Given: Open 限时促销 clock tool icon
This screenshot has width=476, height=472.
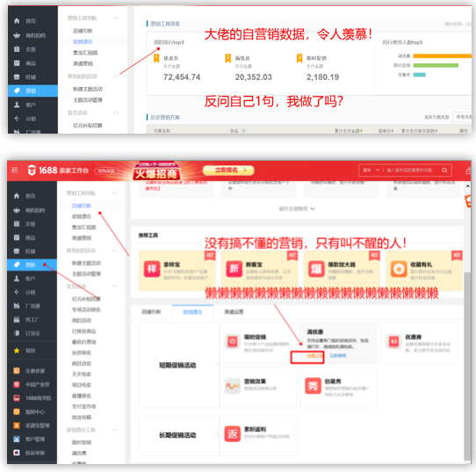Looking at the screenshot, I should tap(233, 341).
